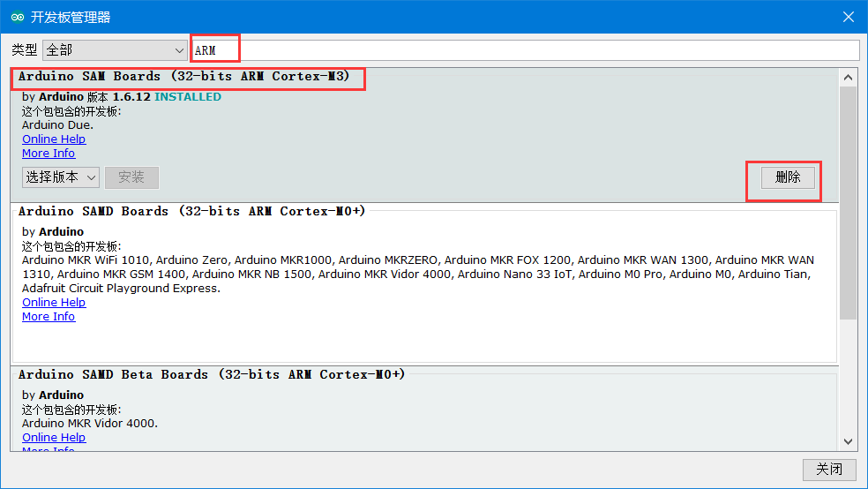Click 'Arduino MKR Vidor 4000.' text in Beta package
Viewport: 868px width, 489px height.
coord(90,424)
